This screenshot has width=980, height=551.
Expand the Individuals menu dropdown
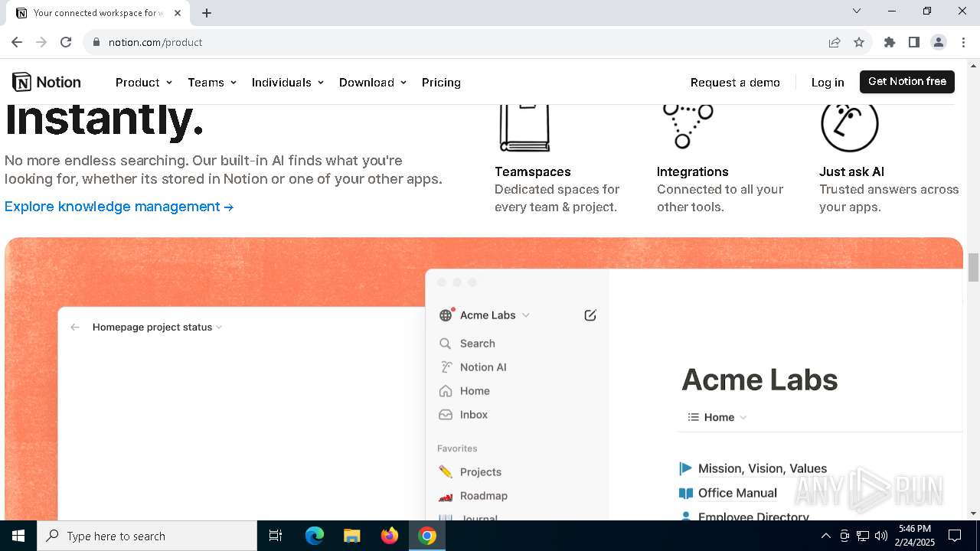pyautogui.click(x=288, y=82)
